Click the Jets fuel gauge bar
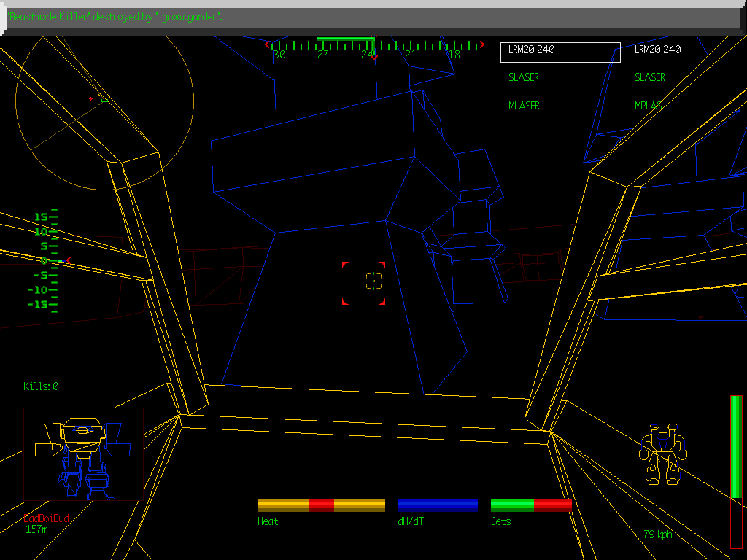 (531, 505)
